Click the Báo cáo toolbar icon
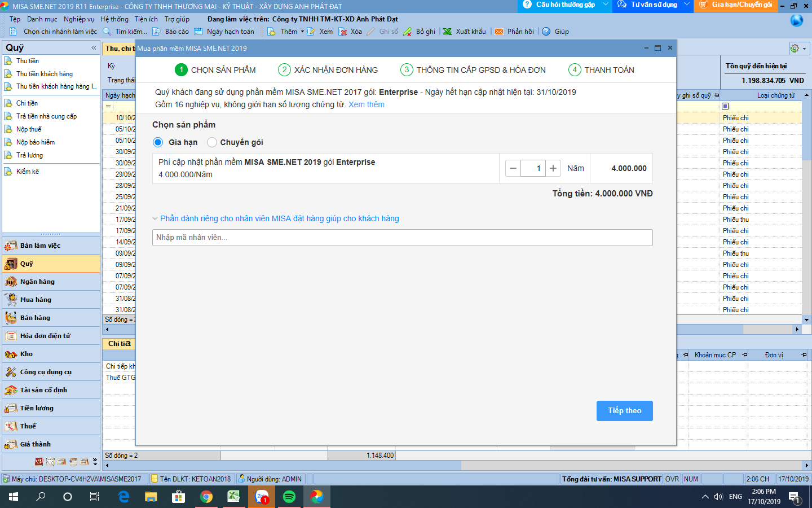The height and width of the screenshot is (508, 812). pos(156,32)
